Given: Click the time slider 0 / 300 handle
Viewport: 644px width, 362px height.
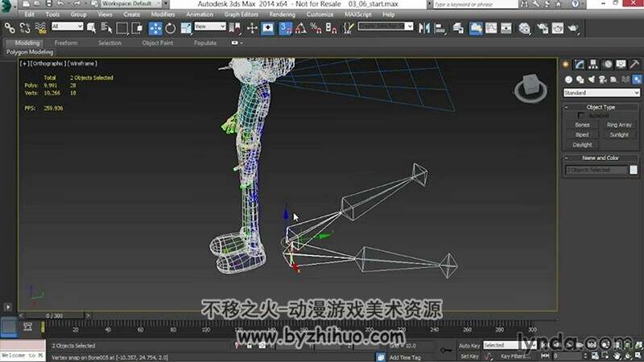Looking at the screenshot, I should 54,315.
